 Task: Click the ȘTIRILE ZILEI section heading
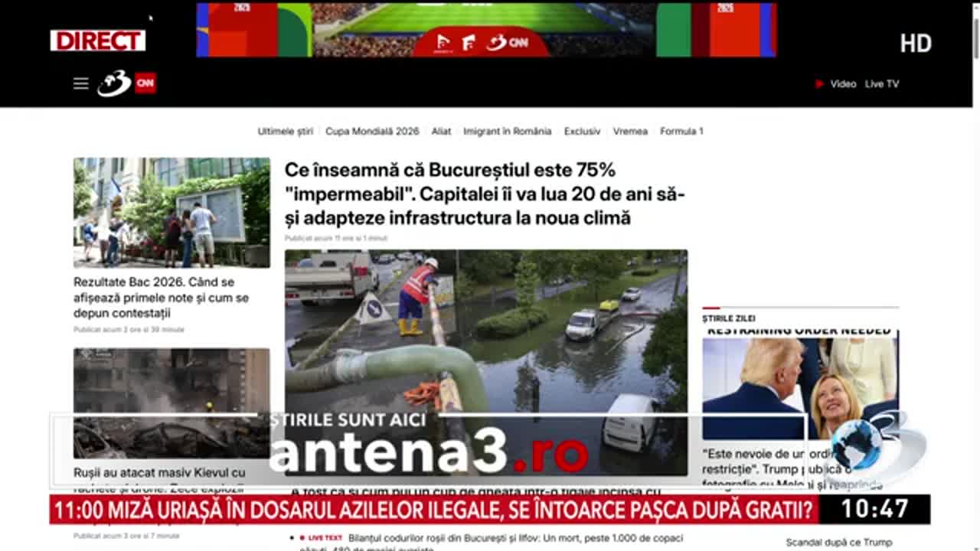[729, 318]
